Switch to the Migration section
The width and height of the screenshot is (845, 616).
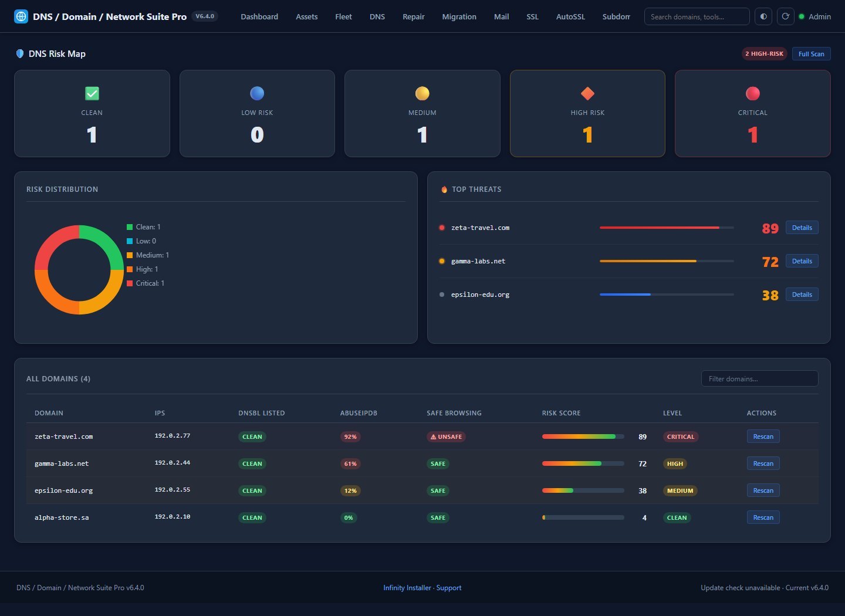[x=459, y=16]
